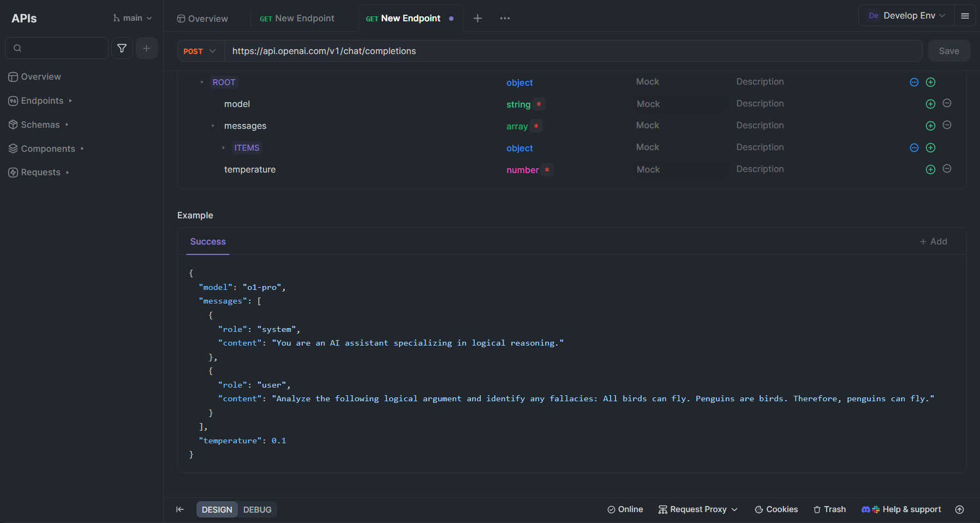Switch to DESIGN mode
Viewport: 980px width, 523px height.
tap(217, 510)
